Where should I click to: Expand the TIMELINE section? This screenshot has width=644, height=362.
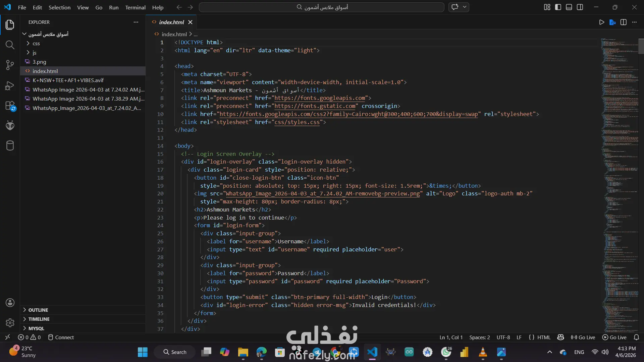tap(39, 319)
